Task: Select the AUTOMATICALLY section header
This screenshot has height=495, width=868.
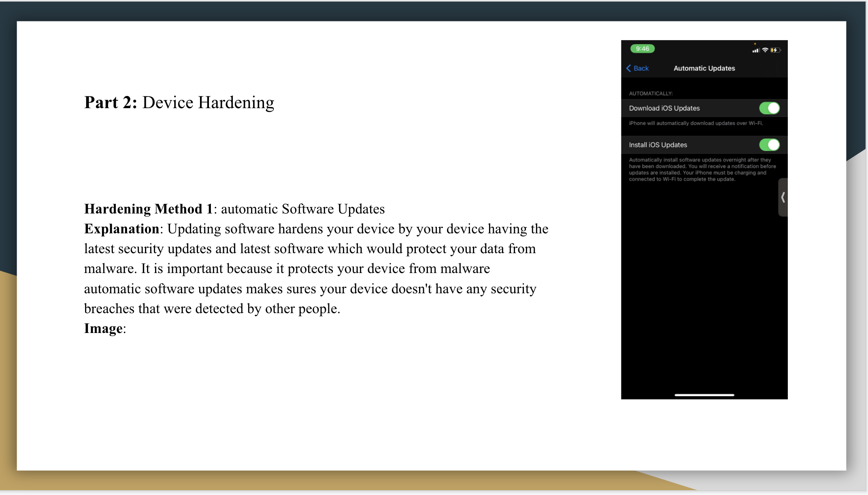Action: [x=651, y=94]
